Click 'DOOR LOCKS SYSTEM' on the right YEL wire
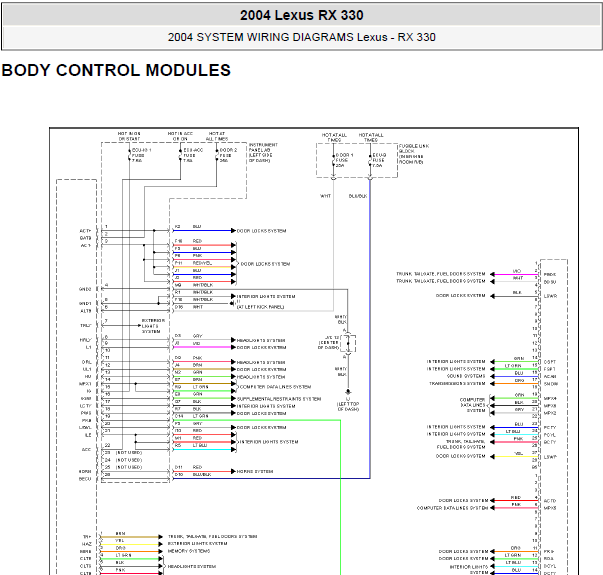 (x=460, y=456)
